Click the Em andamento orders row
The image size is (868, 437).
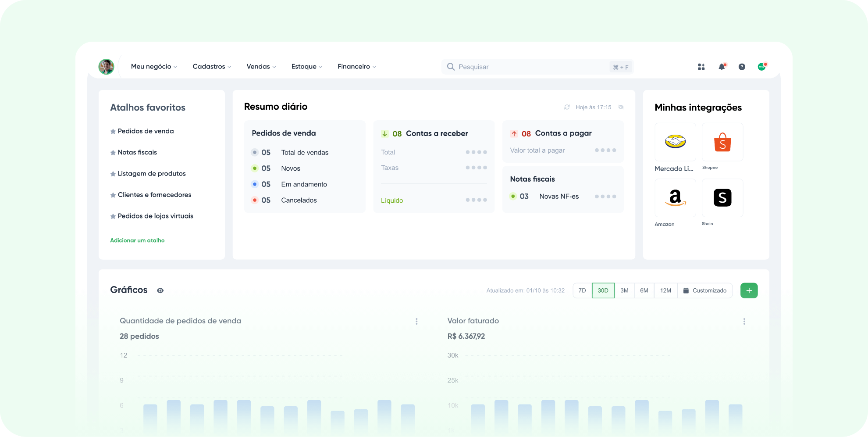[x=289, y=184]
